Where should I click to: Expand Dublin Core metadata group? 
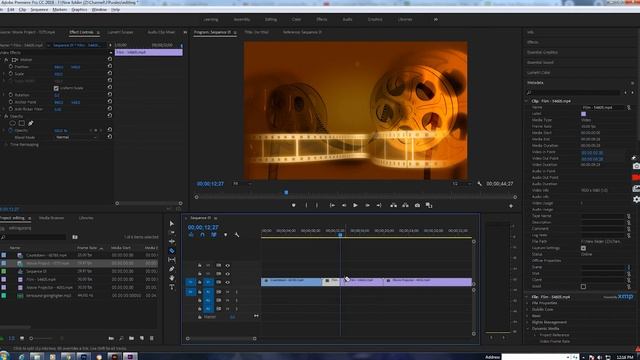[x=527, y=309]
